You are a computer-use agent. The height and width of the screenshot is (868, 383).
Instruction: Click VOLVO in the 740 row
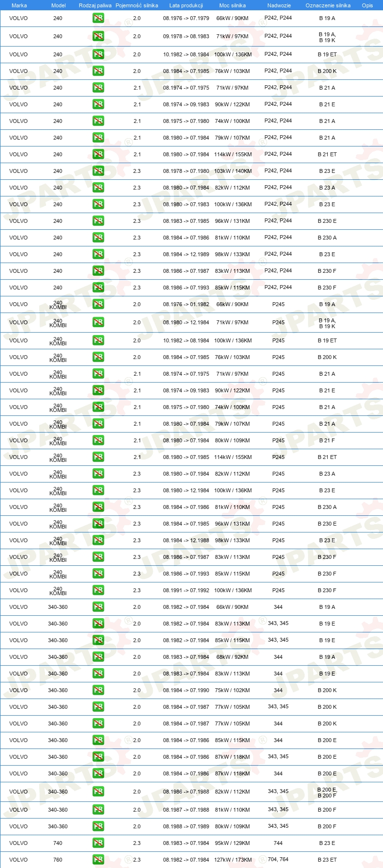(x=19, y=843)
